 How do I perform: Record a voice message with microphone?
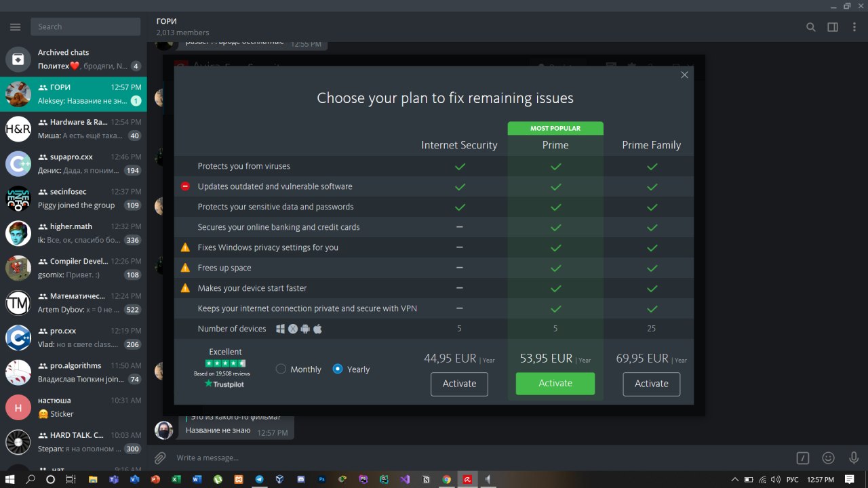coord(854,458)
